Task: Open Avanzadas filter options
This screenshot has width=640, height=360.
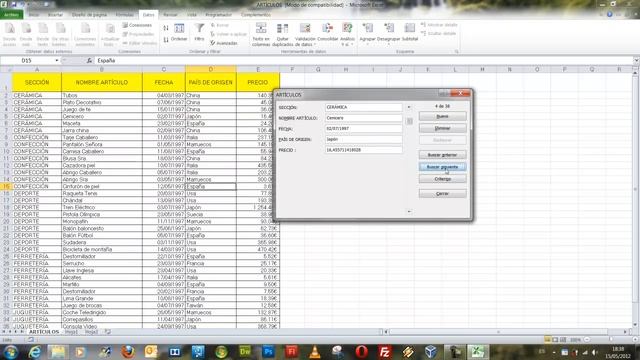Action: pos(224,43)
